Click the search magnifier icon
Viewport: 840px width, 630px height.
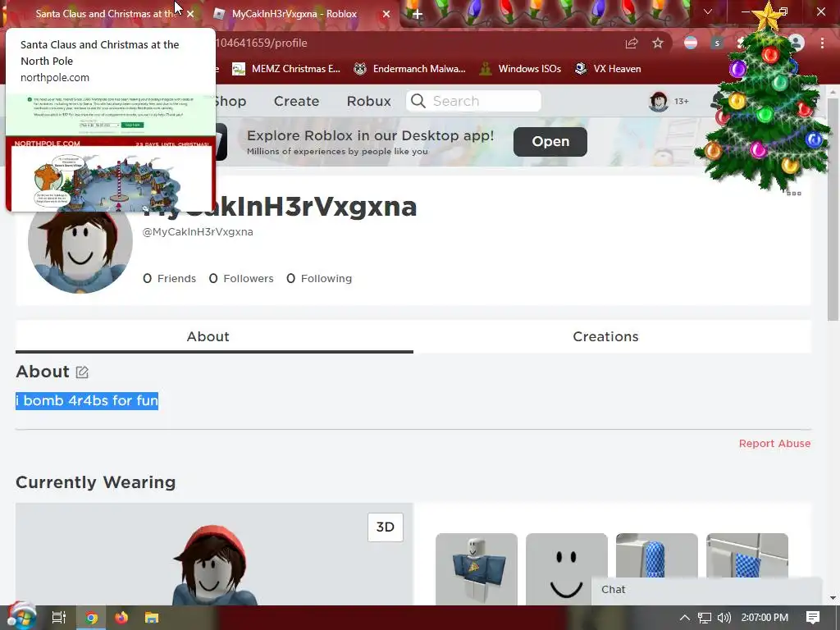[418, 101]
